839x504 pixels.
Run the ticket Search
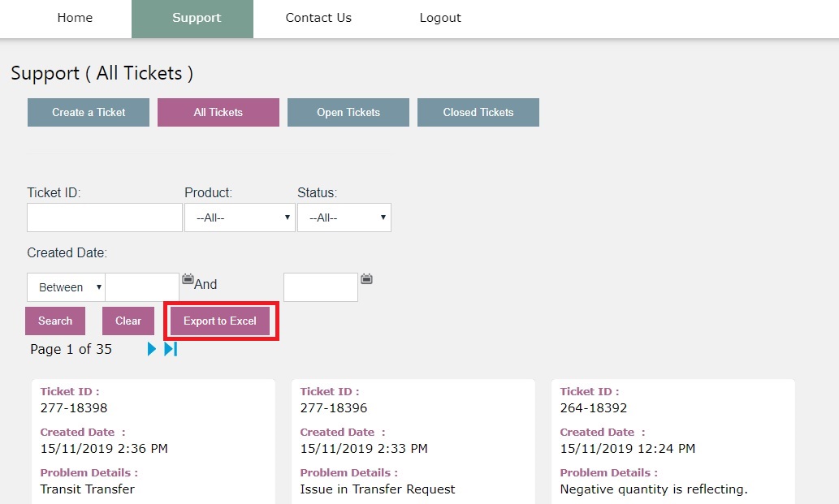(54, 321)
